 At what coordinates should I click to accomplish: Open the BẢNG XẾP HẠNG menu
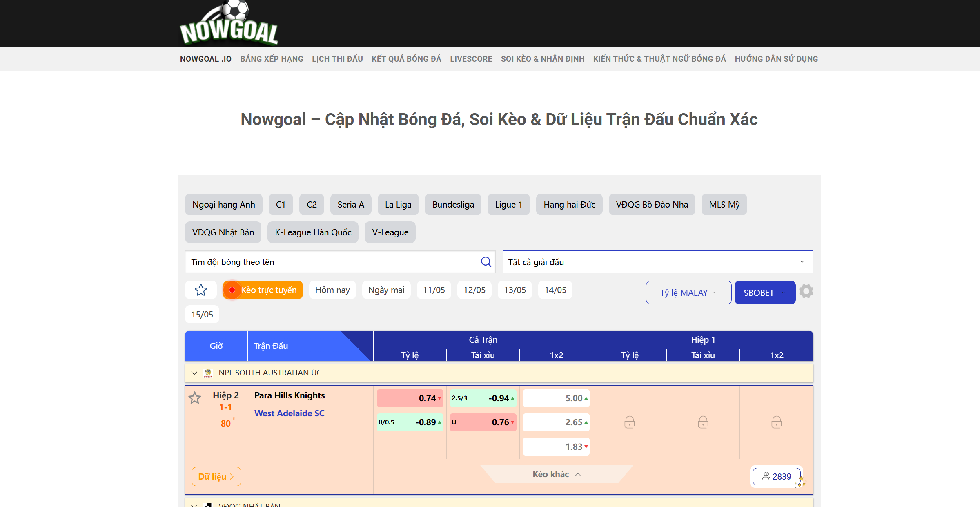click(x=272, y=59)
